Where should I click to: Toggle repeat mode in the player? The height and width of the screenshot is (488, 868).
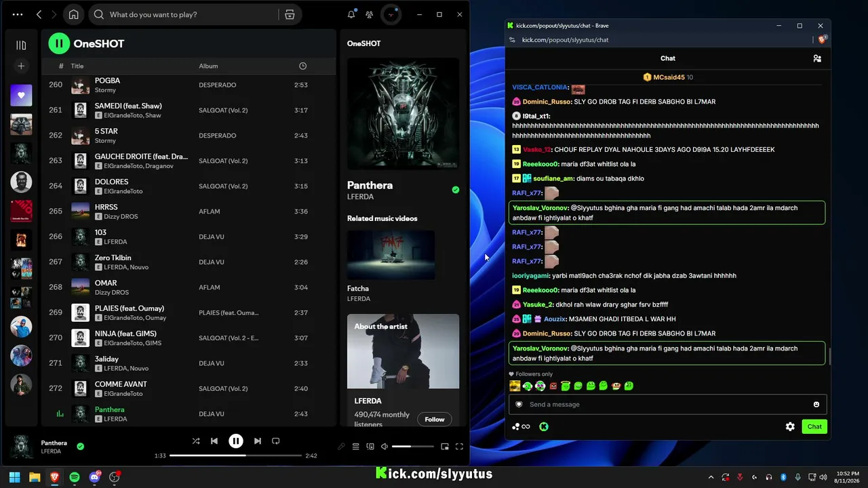(x=275, y=441)
